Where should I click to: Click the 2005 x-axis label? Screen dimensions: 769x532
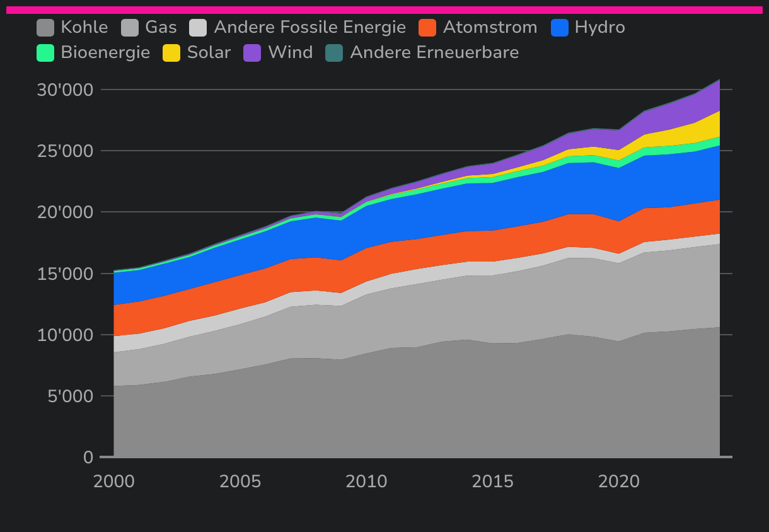coord(240,482)
